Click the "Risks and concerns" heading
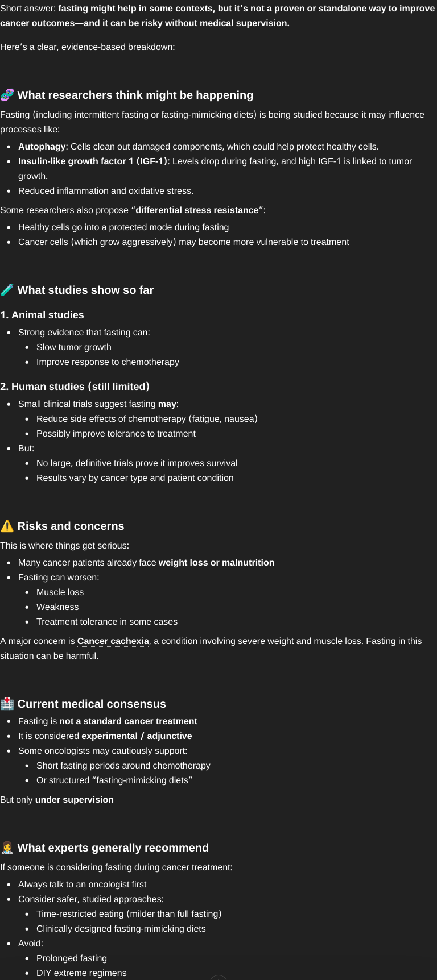This screenshot has width=437, height=980. [71, 526]
